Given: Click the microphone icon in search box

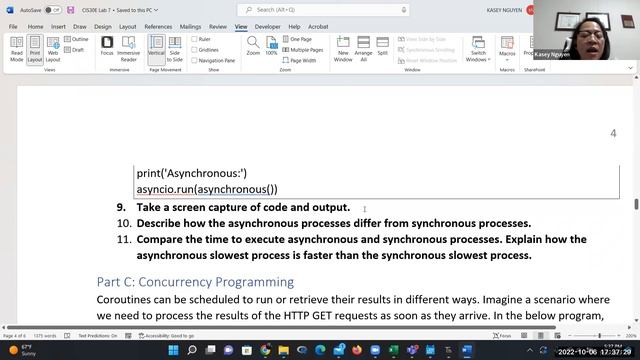Looking at the screenshot, I should (x=404, y=10).
